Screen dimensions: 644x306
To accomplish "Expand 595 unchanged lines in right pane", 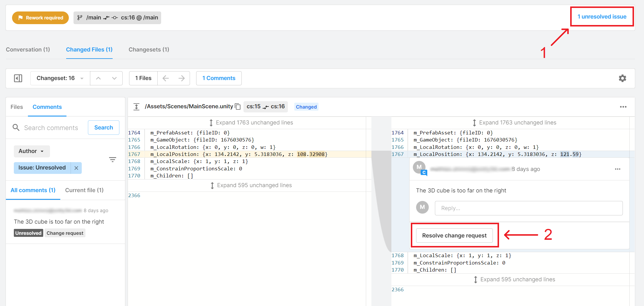I will pos(514,280).
